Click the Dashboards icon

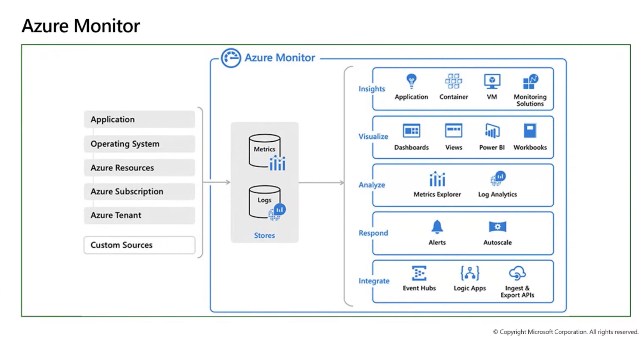pos(411,131)
